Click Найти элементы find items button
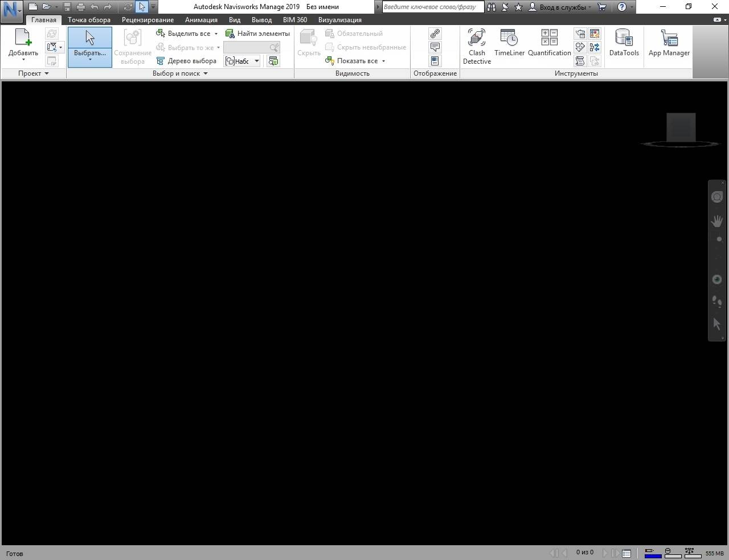This screenshot has height=560, width=729. coord(257,34)
